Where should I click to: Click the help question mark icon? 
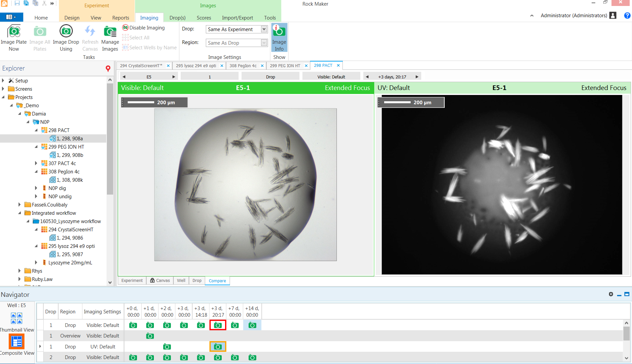pos(627,16)
